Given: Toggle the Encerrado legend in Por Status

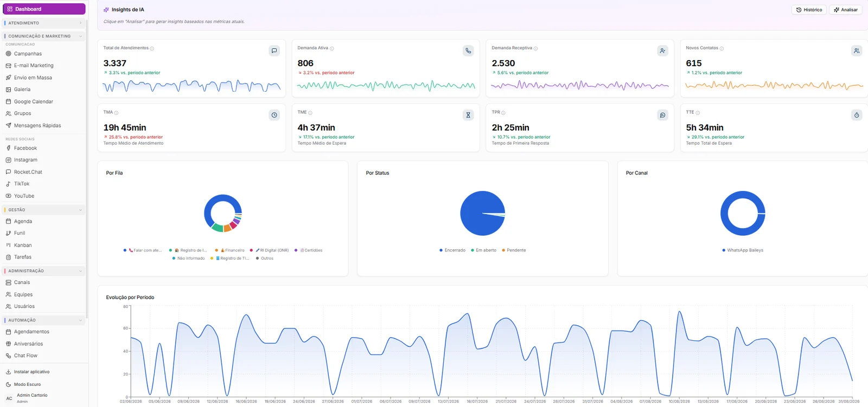Looking at the screenshot, I should (x=452, y=250).
